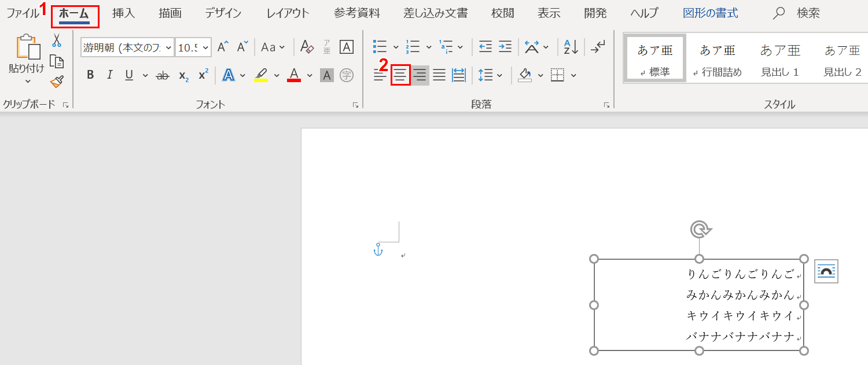
Task: Apply subscript formatting
Action: 183,75
